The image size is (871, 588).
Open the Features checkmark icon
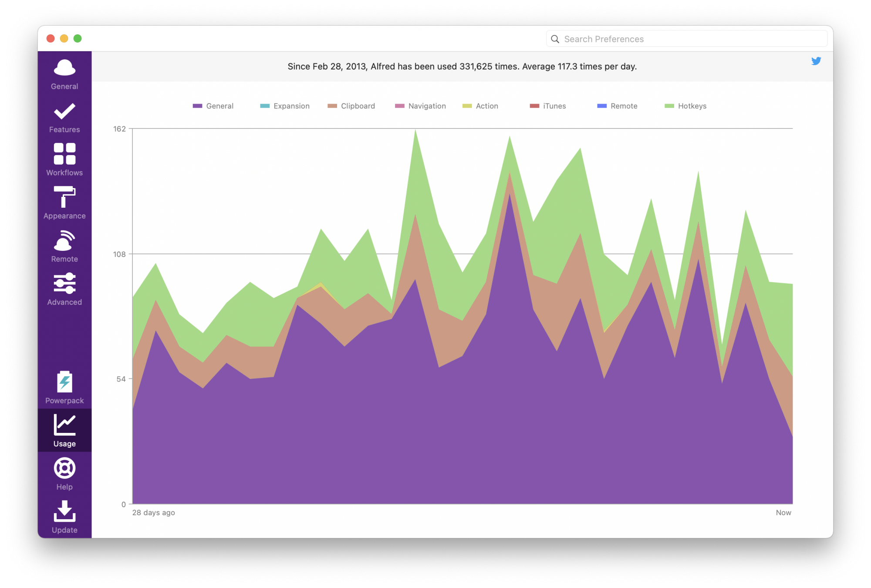coord(64,111)
